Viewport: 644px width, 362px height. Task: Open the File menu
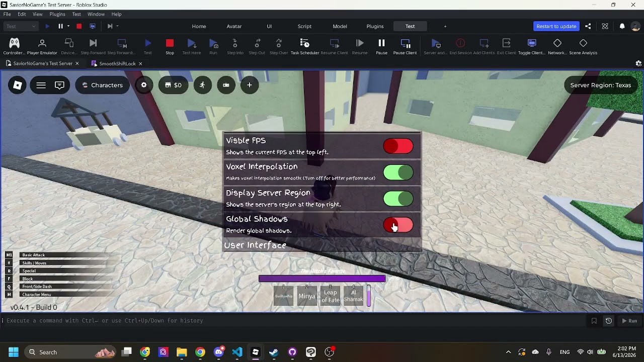point(7,14)
